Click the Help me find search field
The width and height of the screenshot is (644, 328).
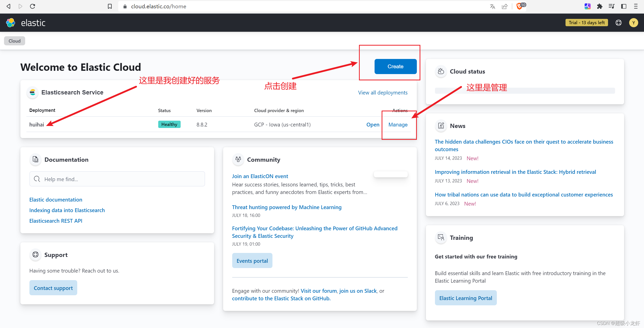(117, 179)
